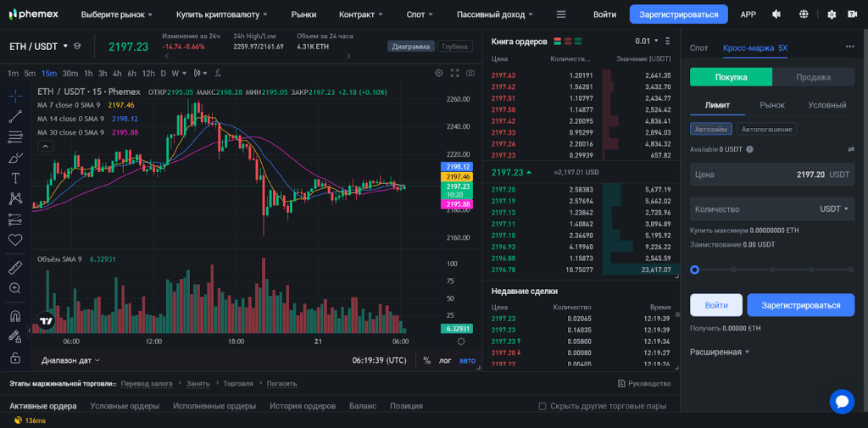Viewport: 868px width, 428px height.
Task: Open the Контракт dropdown menu
Action: point(360,14)
